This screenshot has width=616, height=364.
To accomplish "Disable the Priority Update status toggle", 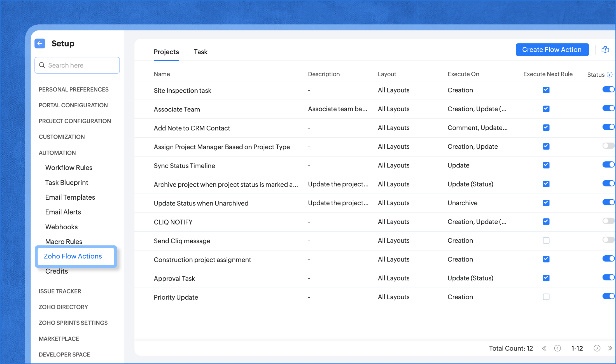I will [608, 296].
